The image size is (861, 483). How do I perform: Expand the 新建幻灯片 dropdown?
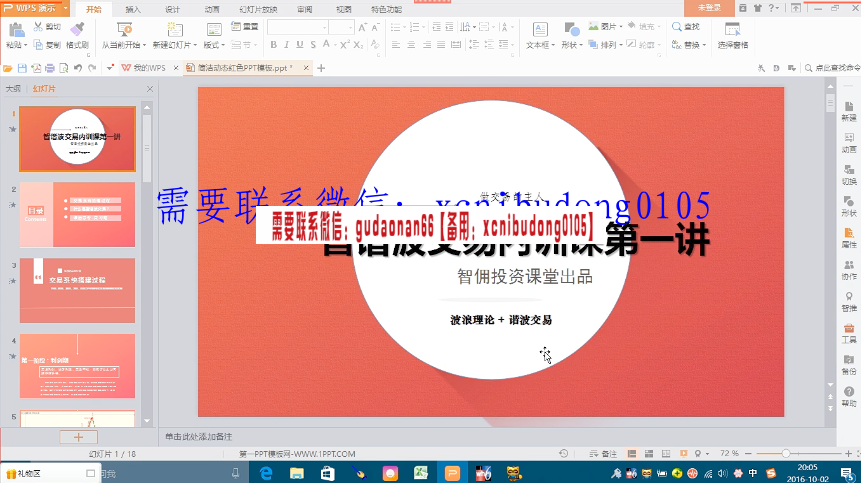click(175, 45)
